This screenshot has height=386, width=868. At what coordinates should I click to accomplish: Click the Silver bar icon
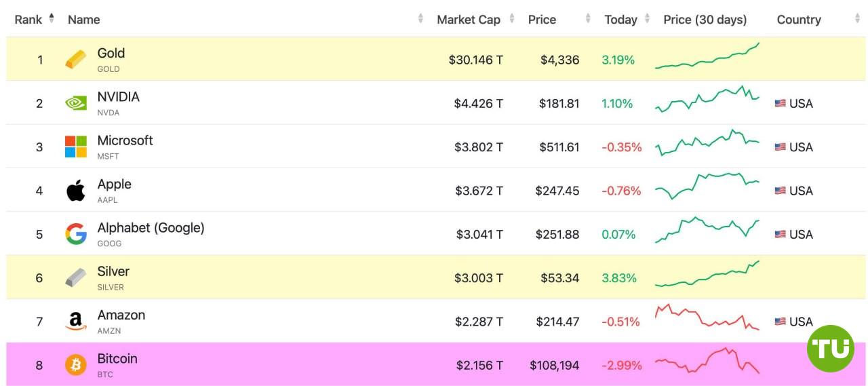76,277
